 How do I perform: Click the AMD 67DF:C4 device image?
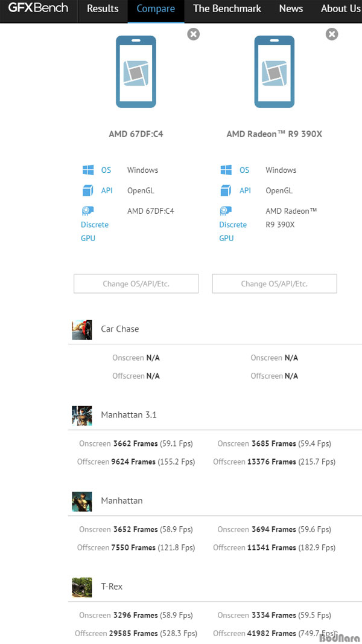click(x=136, y=72)
